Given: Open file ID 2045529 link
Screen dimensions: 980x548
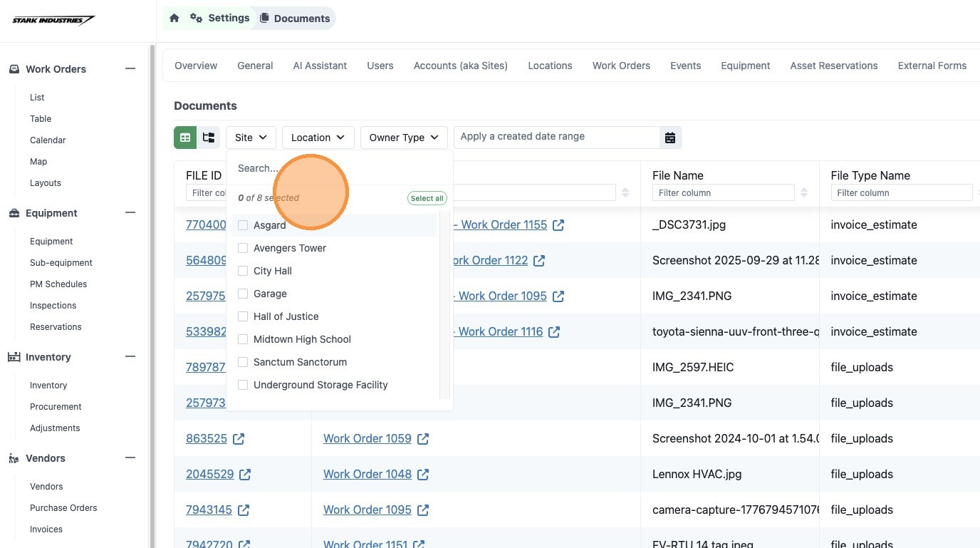Looking at the screenshot, I should coord(210,475).
